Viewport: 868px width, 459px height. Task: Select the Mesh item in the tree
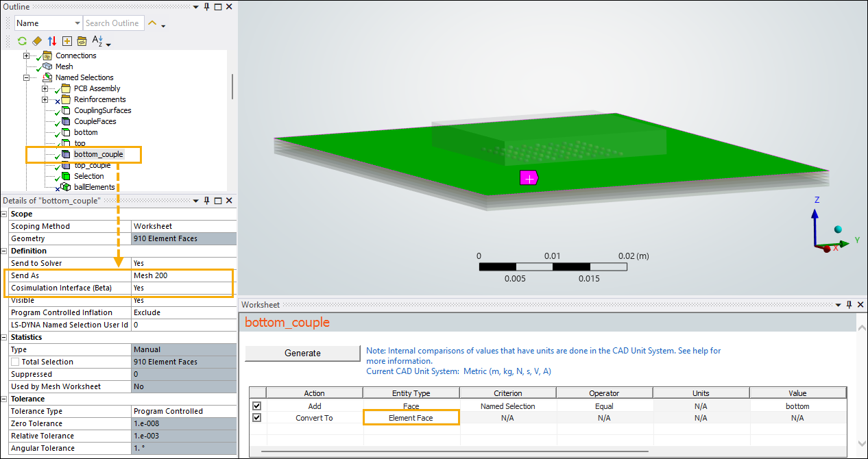click(64, 66)
